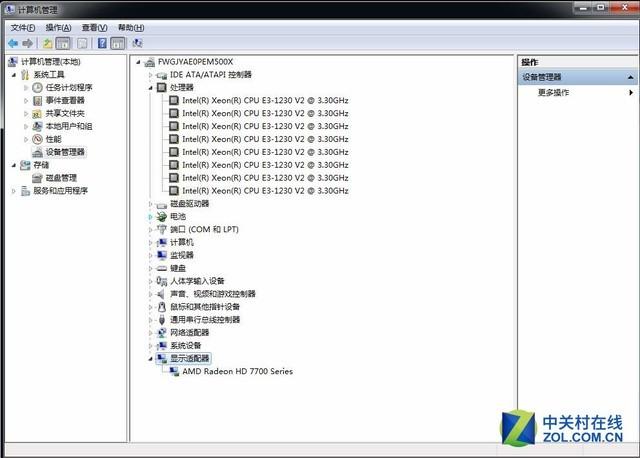Open the 操作(A) menu
The height and width of the screenshot is (458, 640).
coord(59,27)
